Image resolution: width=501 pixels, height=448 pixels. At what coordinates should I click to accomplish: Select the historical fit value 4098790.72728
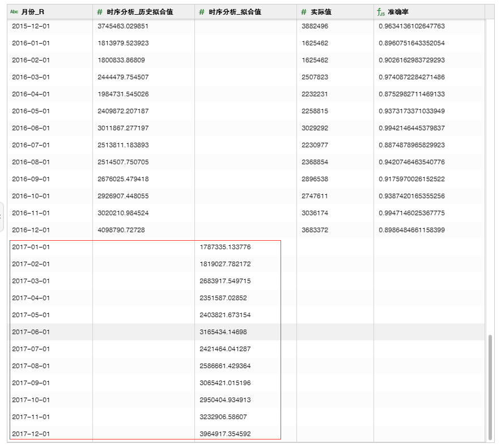121,230
